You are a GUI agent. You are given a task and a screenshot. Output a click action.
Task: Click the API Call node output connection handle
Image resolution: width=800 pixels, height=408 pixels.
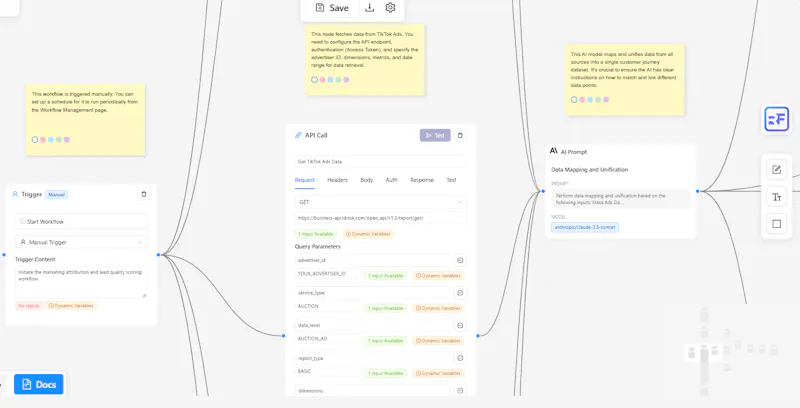pyautogui.click(x=478, y=336)
